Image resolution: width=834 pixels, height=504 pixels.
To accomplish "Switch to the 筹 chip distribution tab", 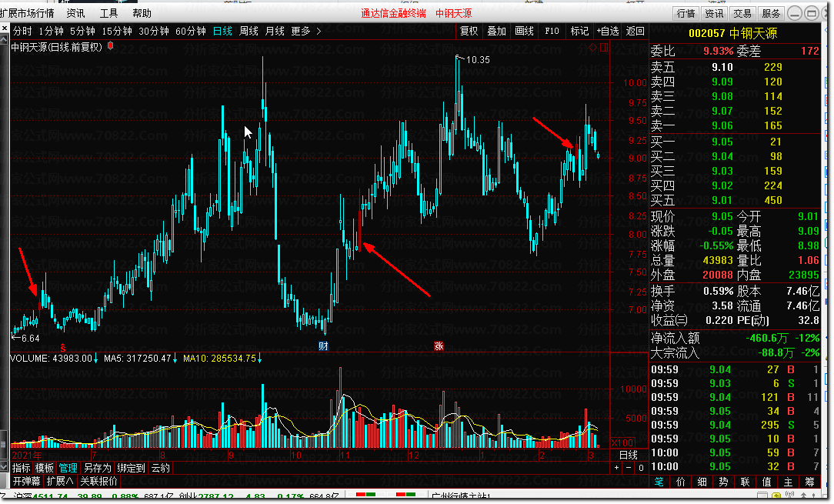I will point(809,482).
